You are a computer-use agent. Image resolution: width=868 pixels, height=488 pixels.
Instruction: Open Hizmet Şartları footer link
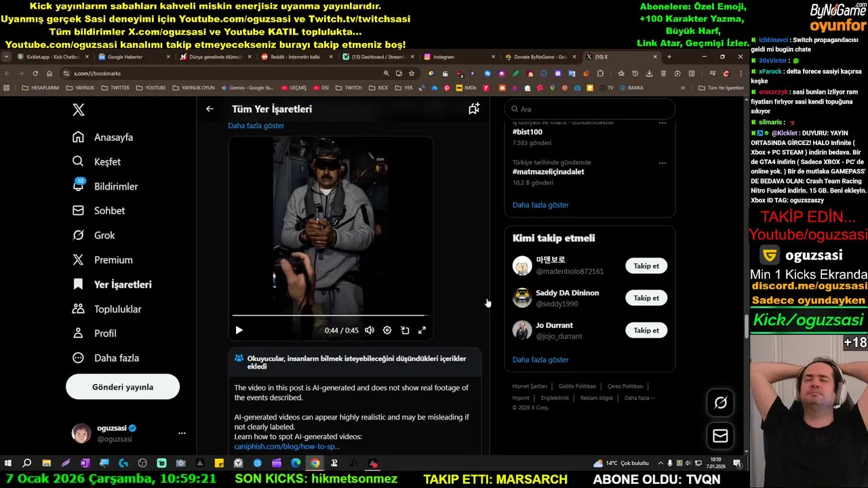pos(530,386)
